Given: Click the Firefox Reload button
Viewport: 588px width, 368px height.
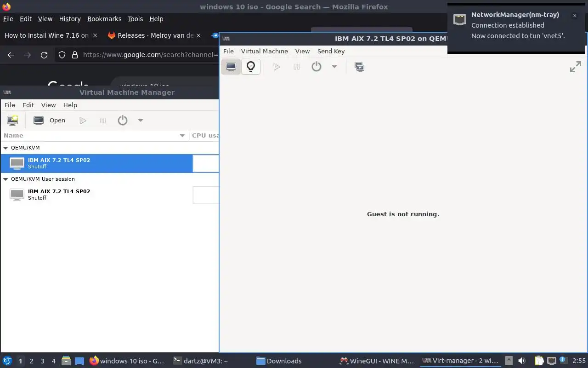Looking at the screenshot, I should point(44,55).
